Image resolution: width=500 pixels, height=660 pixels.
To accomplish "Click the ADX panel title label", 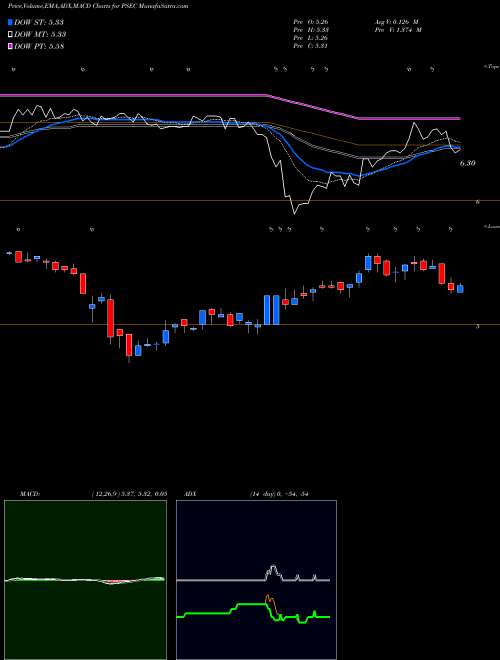I will click(x=191, y=494).
